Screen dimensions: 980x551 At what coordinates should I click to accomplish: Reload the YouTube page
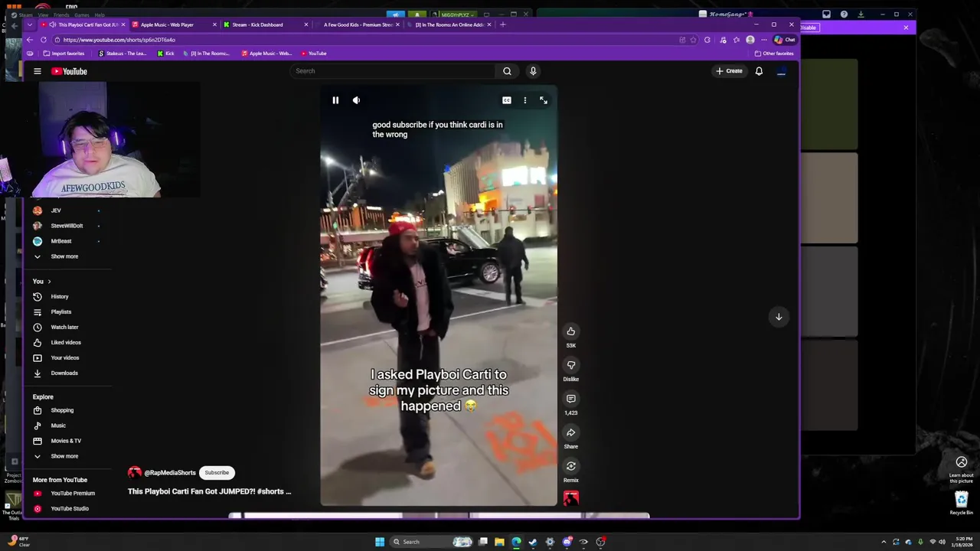coord(44,40)
